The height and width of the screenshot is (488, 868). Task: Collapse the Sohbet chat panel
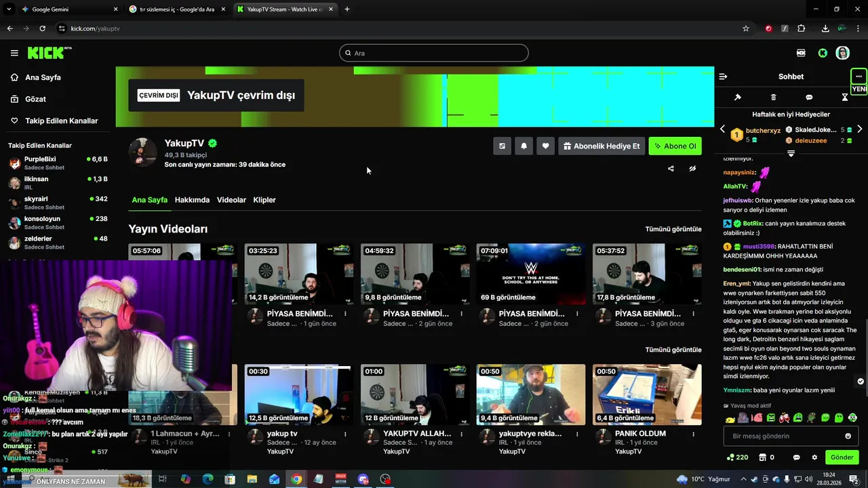pos(724,77)
